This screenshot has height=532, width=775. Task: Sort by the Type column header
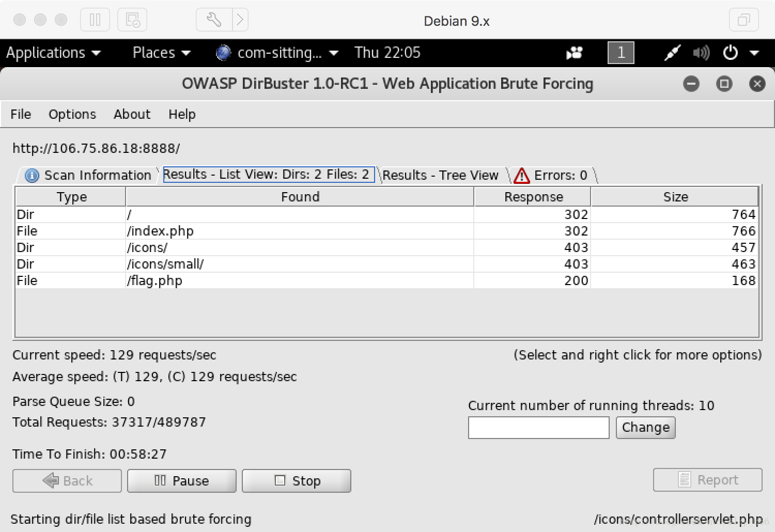(71, 197)
